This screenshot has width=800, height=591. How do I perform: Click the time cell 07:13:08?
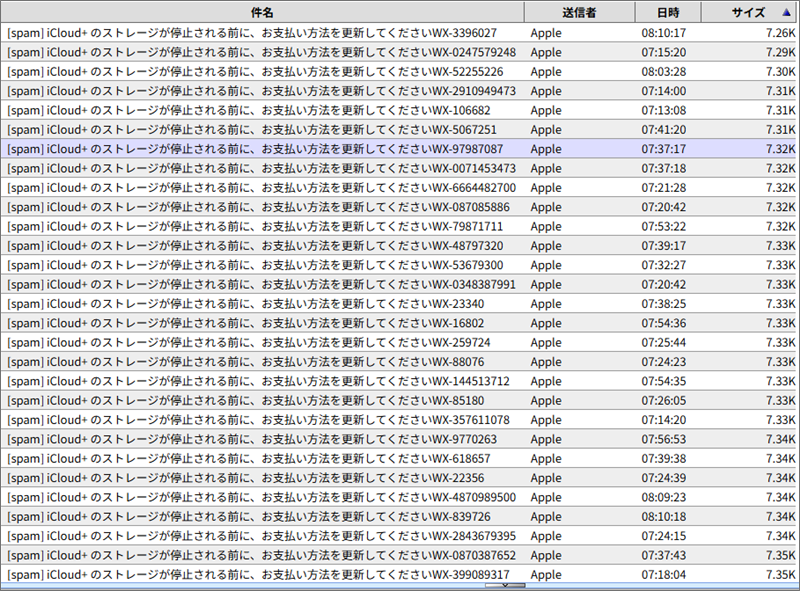664,110
